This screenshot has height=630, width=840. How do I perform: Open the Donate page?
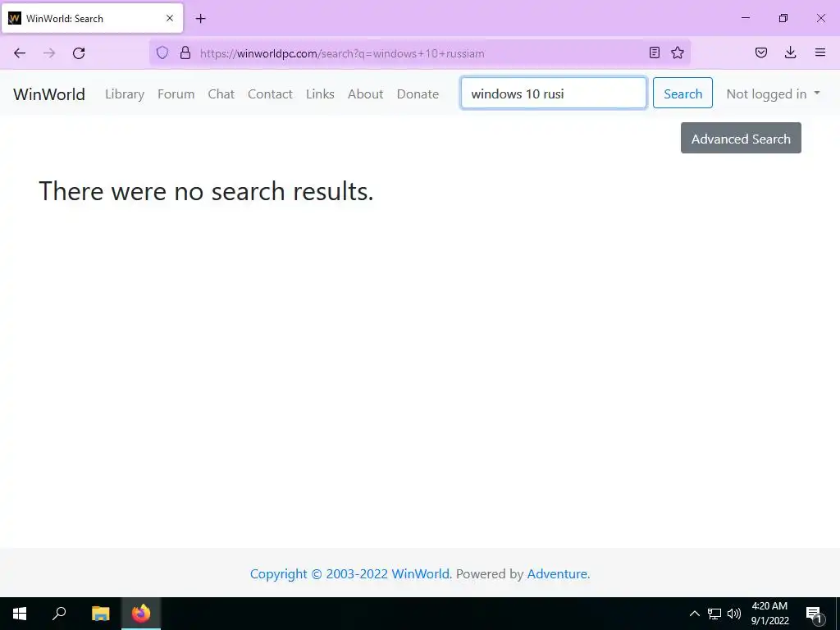(418, 94)
